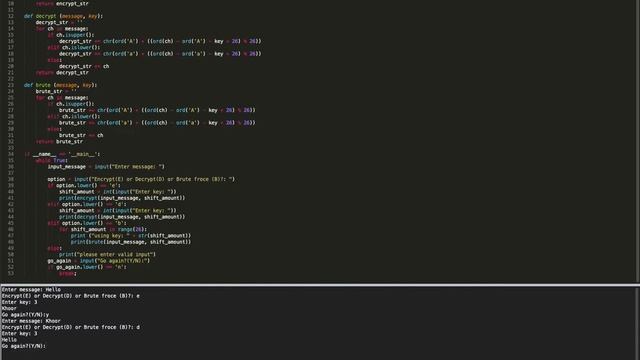Click "if ch.isupper():" on line 26
Image resolution: width=640 pixels, height=360 pixels.
pyautogui.click(x=71, y=104)
